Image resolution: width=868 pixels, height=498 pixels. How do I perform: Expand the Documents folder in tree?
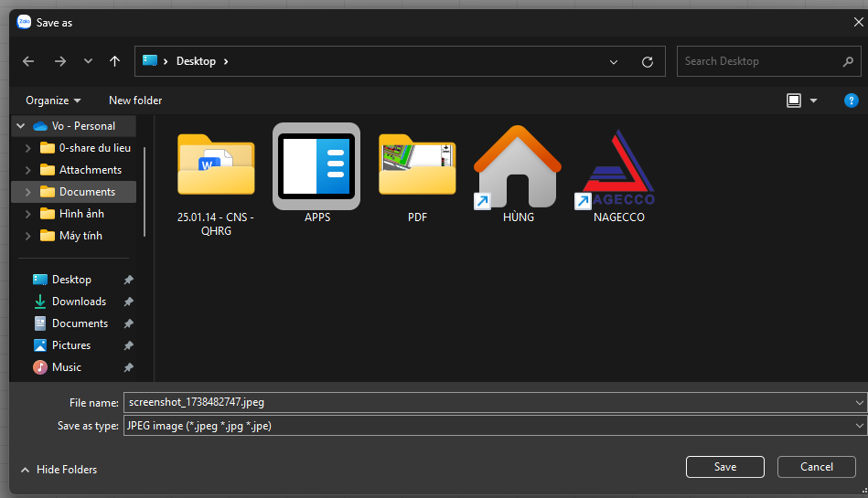coord(28,192)
